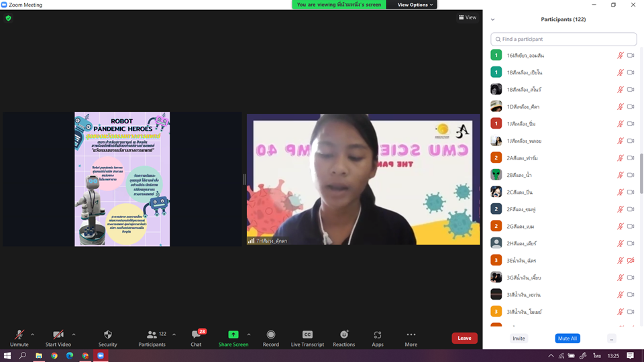644x362 pixels.
Task: Start recording with the Record button
Action: coord(270,338)
